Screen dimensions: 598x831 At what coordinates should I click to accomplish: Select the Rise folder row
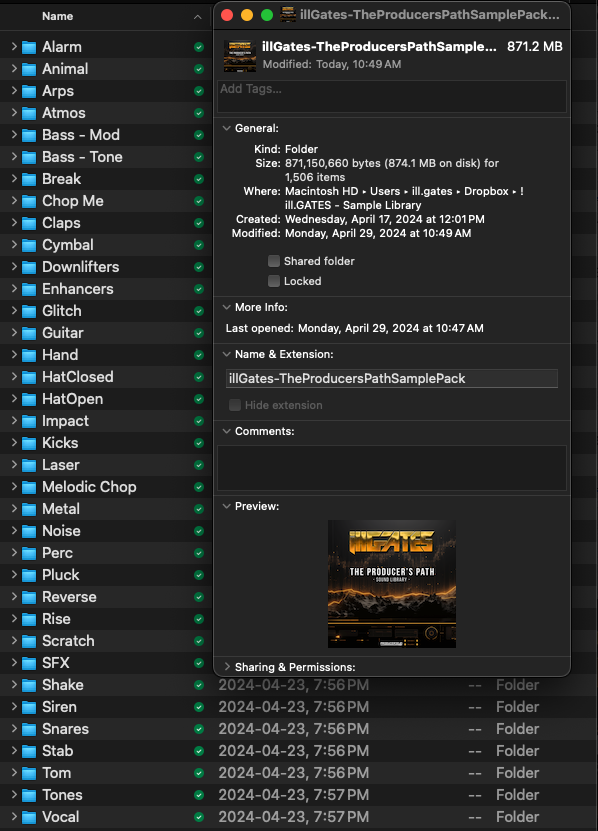106,619
